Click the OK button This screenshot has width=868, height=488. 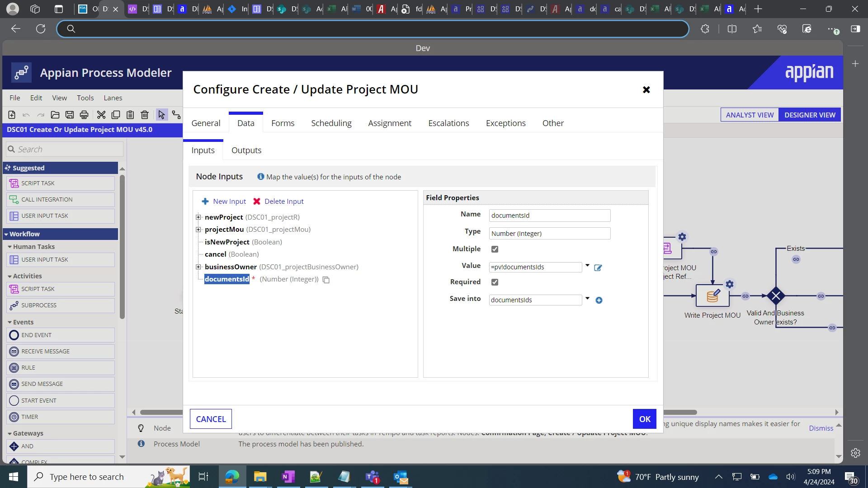645,419
